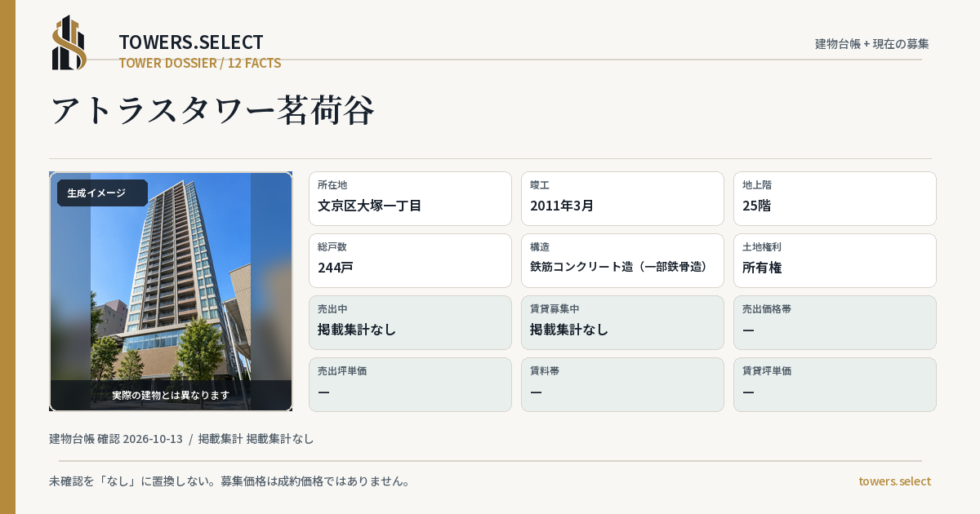
Task: Select the 所在地 value 文京区大塚一丁目
Action: [369, 206]
